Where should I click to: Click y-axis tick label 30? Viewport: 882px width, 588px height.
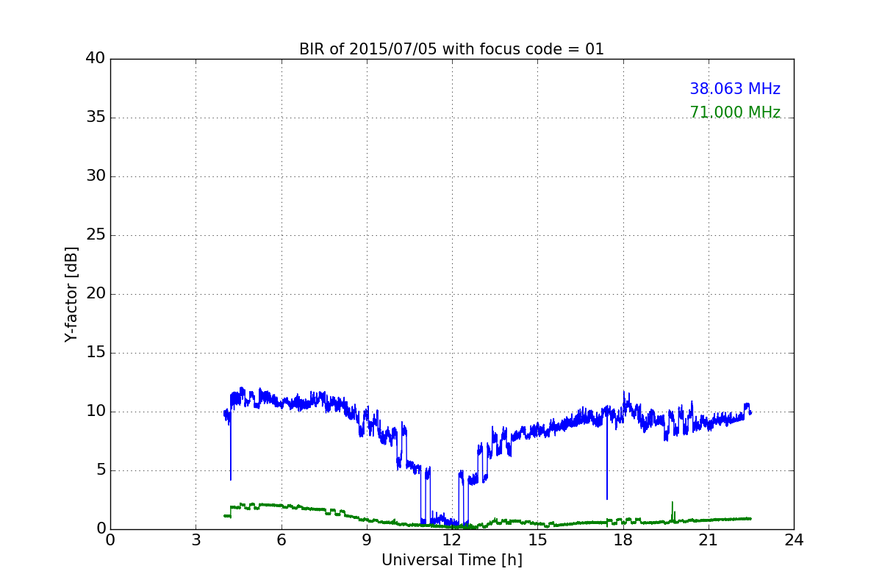(96, 176)
